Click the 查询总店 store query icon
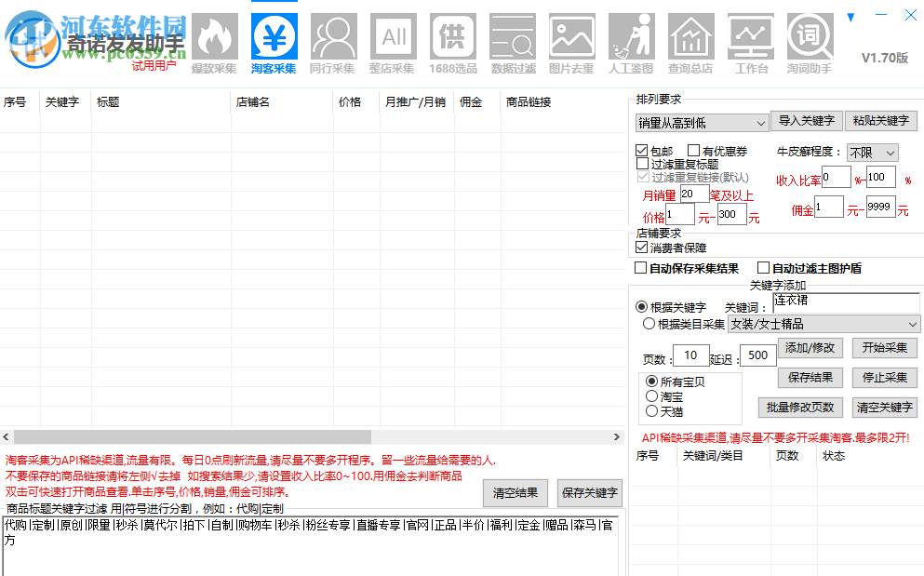 tap(690, 35)
